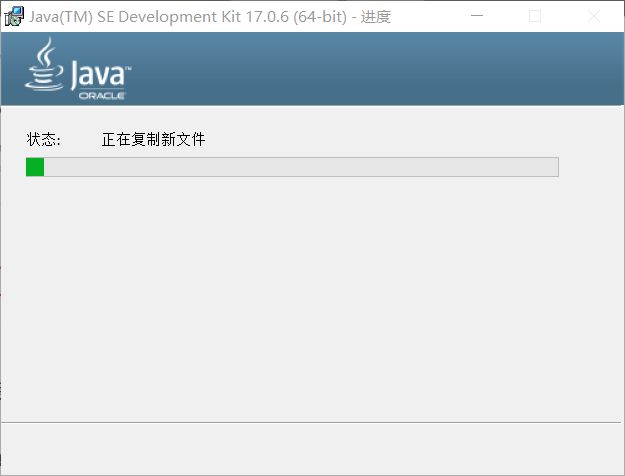Click the green filled portion of progress bar
The height and width of the screenshot is (476, 625).
[35, 167]
